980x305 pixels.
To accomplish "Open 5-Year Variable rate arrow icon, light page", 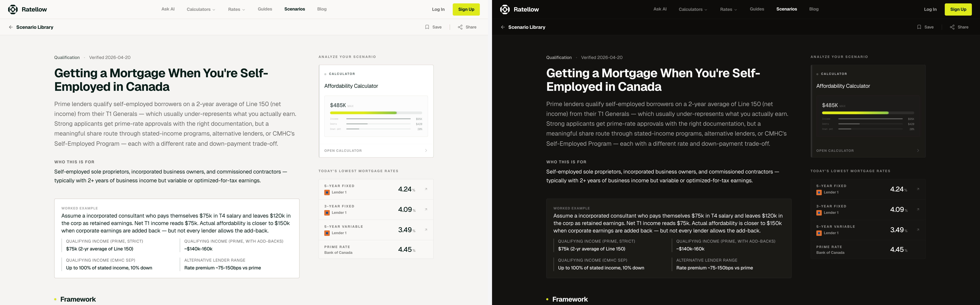I will click(426, 230).
